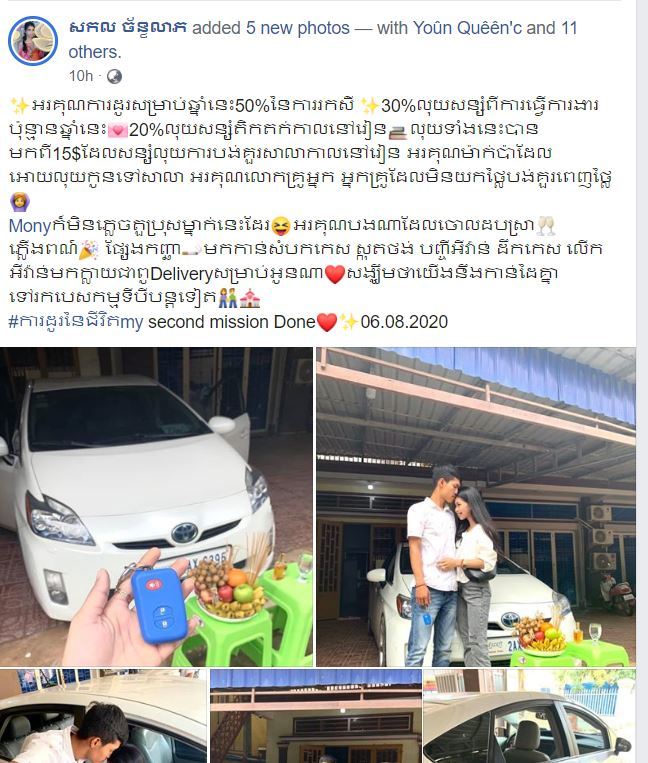Screen dimensions: 648x763
Task: Click the red heart emoji after Done
Action: tap(326, 323)
